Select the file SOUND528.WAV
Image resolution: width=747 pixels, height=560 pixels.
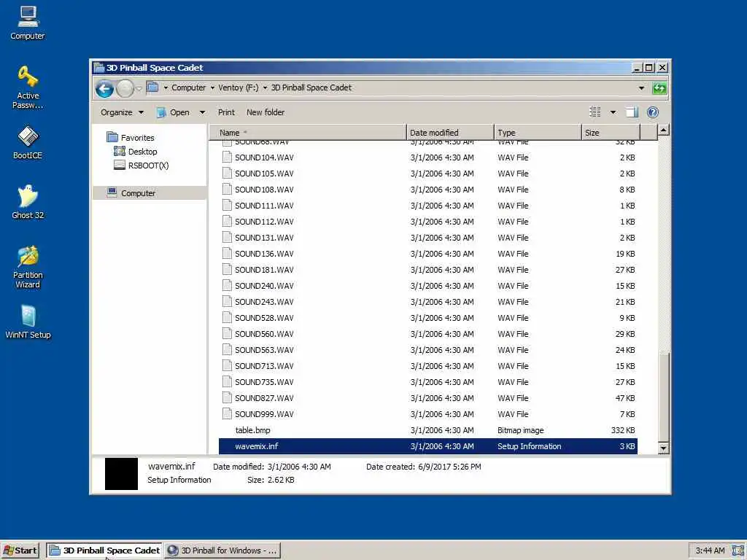[264, 318]
